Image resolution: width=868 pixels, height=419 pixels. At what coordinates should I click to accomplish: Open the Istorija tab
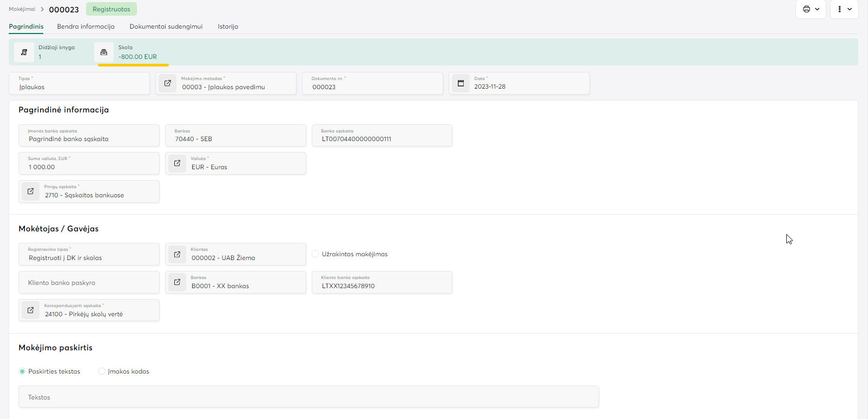point(228,26)
